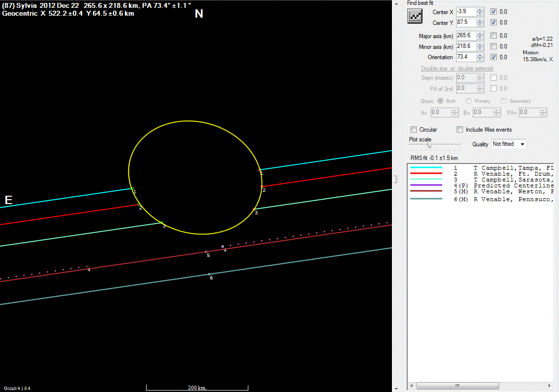
Task: Enable the Major axis fit checkbox
Action: click(x=493, y=36)
